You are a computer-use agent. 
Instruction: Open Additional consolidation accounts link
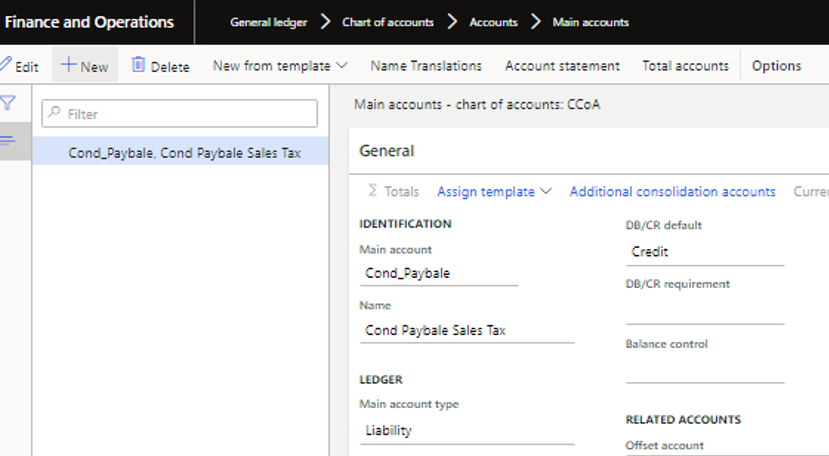click(x=672, y=191)
